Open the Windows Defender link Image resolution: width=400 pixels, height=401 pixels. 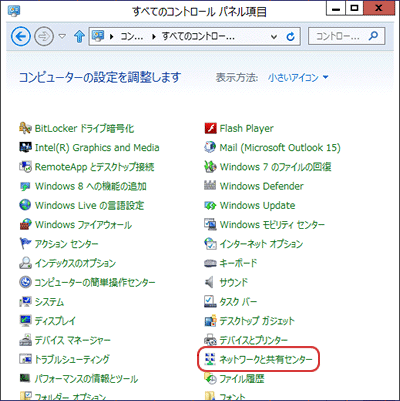tap(262, 186)
